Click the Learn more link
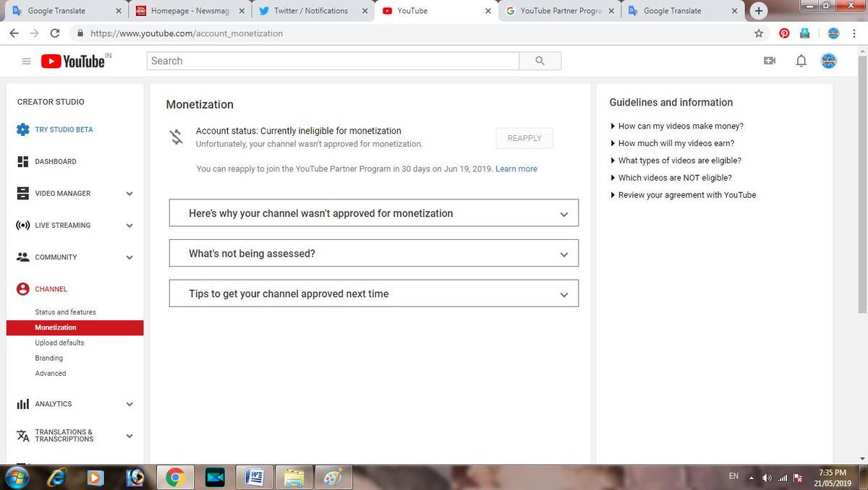Viewport: 868px width, 490px height. [516, 169]
